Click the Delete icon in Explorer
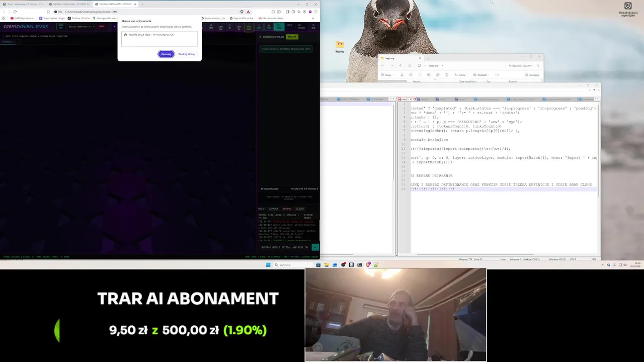Viewport: 644px width, 362px height. pyautogui.click(x=447, y=75)
